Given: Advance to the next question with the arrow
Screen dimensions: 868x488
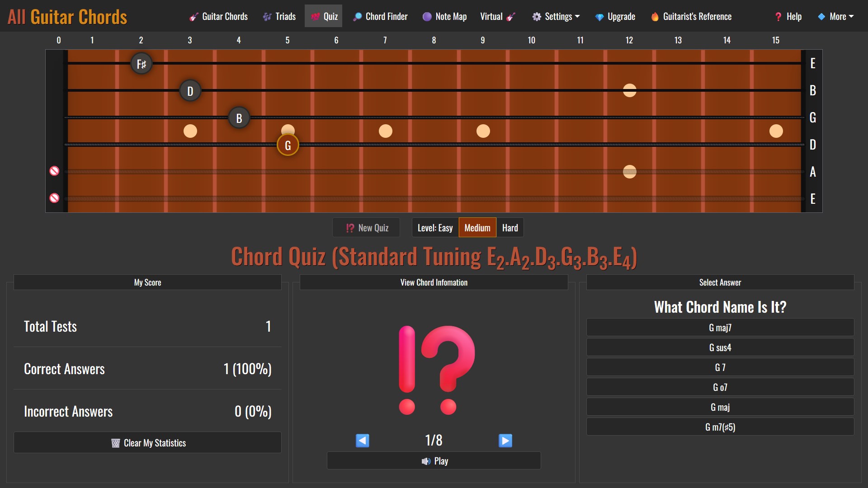Looking at the screenshot, I should click(x=505, y=440).
